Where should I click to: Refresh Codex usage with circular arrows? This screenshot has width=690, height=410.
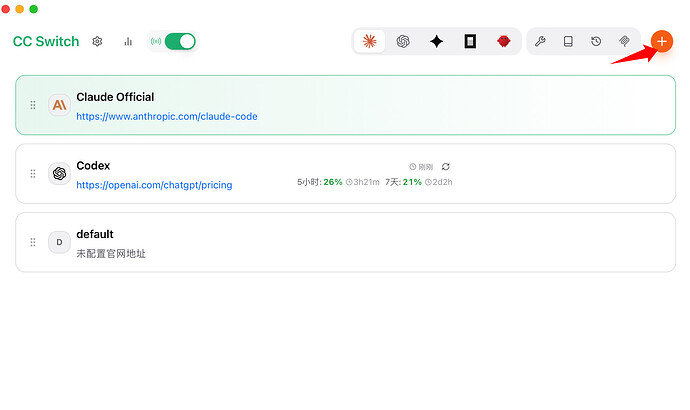coord(446,167)
